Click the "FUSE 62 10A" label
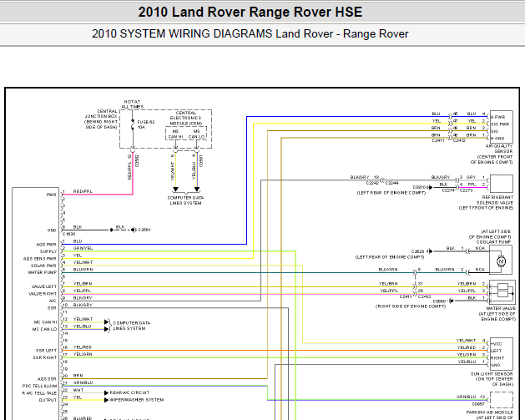Screen dimensions: 525x420 click(145, 124)
